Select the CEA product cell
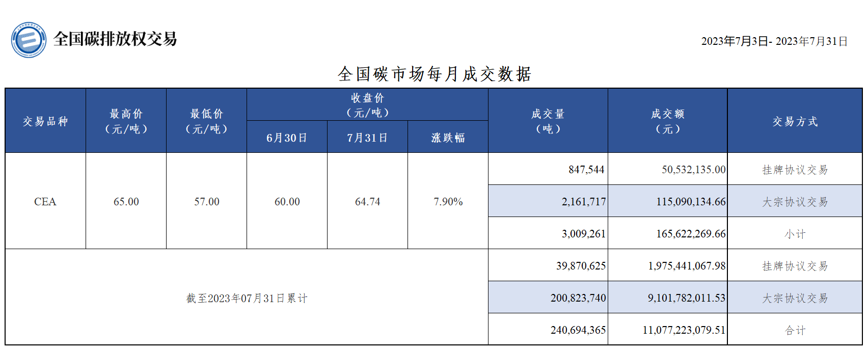 coord(45,202)
